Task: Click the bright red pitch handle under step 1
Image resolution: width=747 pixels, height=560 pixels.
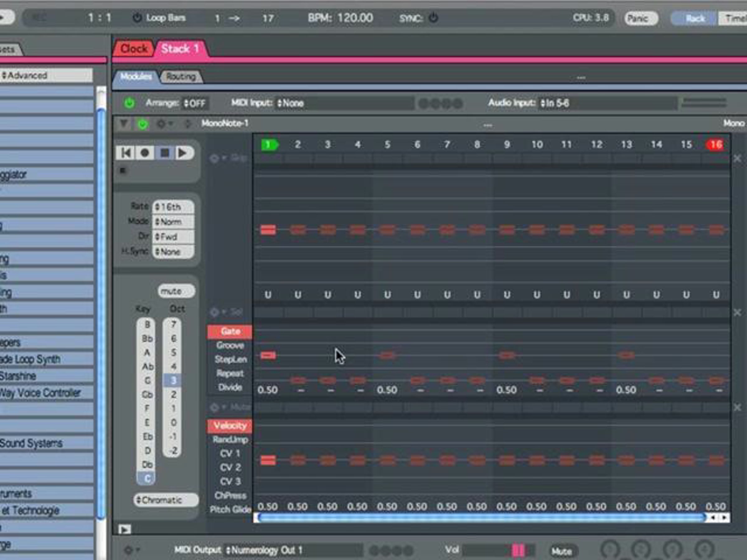Action: (268, 230)
